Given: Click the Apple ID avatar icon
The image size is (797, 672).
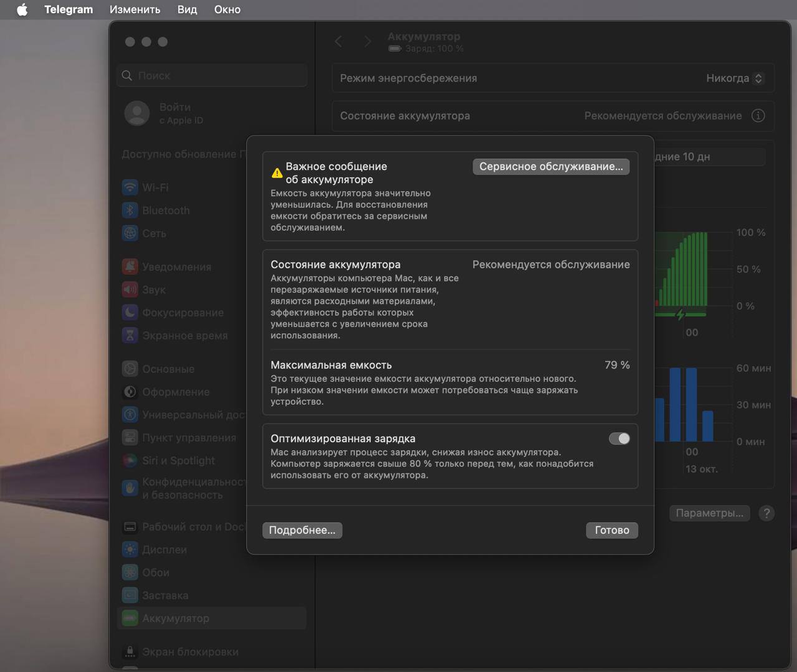Looking at the screenshot, I should (137, 113).
